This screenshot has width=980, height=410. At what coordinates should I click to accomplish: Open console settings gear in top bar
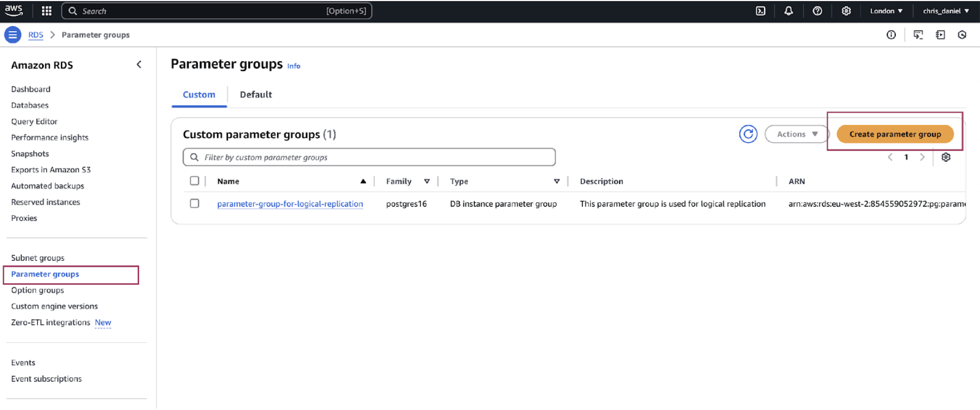pos(846,11)
